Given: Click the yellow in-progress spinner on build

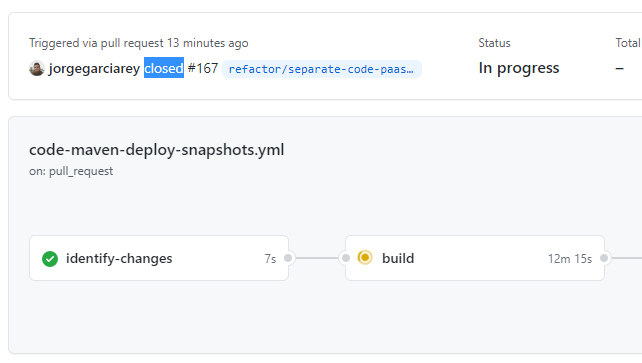Looking at the screenshot, I should pos(365,258).
